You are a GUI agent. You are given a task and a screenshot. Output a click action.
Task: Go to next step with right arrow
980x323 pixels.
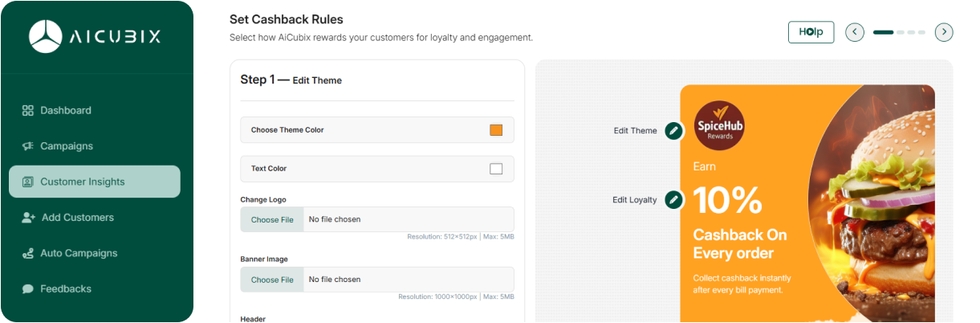pyautogui.click(x=944, y=32)
